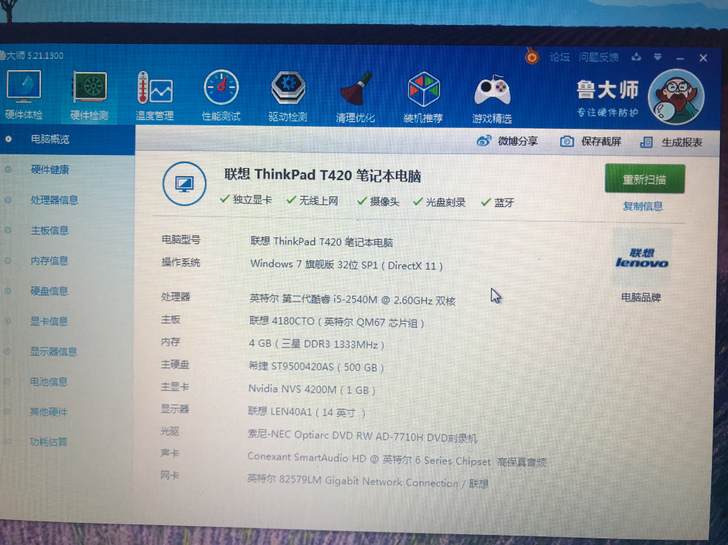The height and width of the screenshot is (545, 728).
Task: Click the ThinkPad T420 heading title
Action: point(323,175)
